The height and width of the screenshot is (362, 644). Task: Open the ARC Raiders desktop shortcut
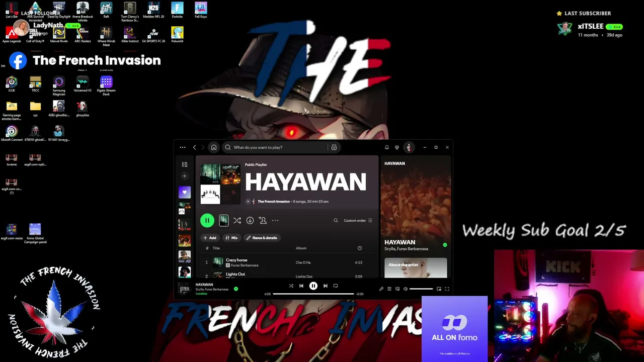[83, 35]
